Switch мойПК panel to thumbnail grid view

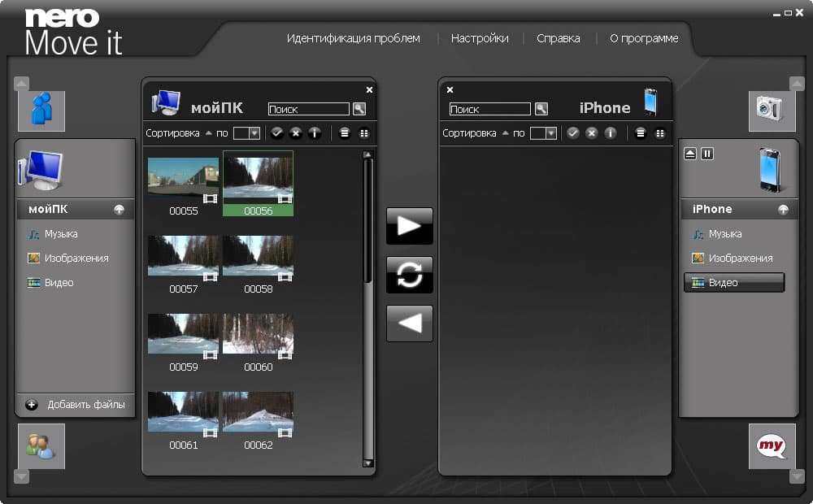click(x=364, y=133)
